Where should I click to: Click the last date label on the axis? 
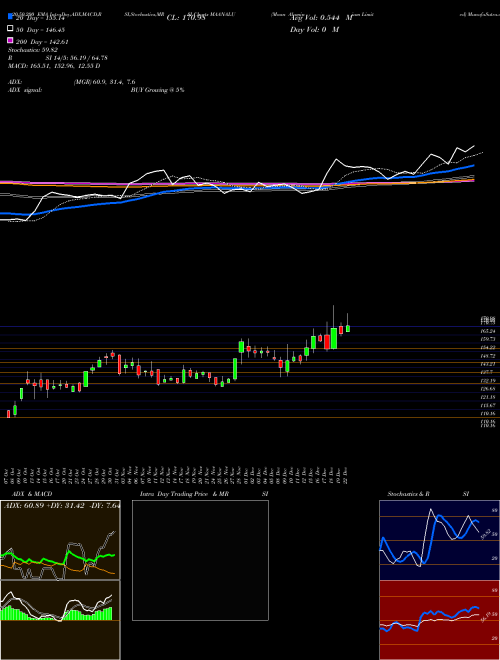pos(346,474)
